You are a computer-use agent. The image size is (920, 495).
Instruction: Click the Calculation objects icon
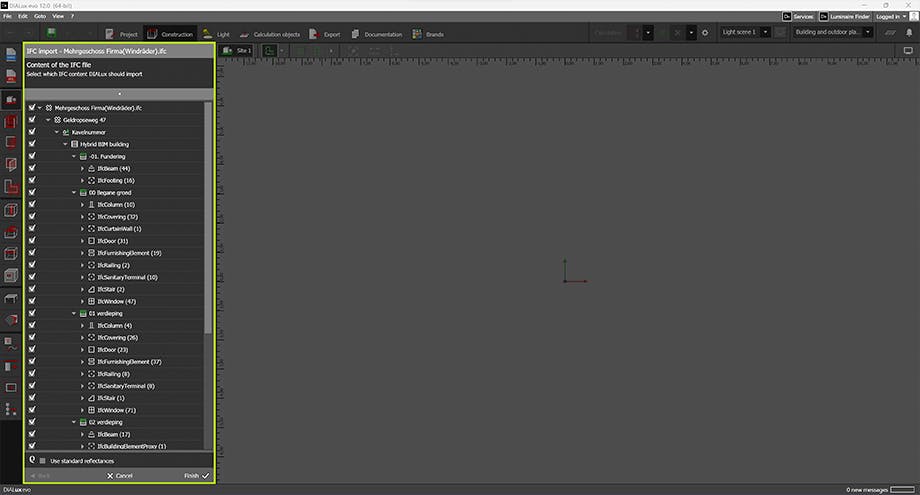tap(244, 34)
